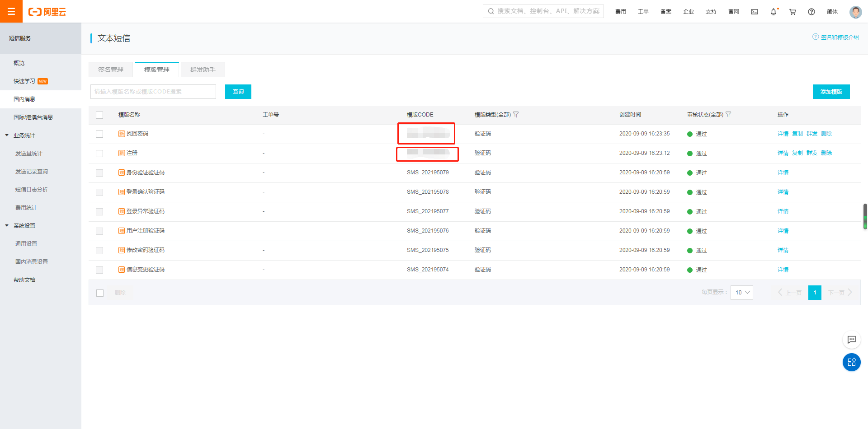The image size is (868, 429).
Task: Click the next page arrow 下一页
Action: 840,293
